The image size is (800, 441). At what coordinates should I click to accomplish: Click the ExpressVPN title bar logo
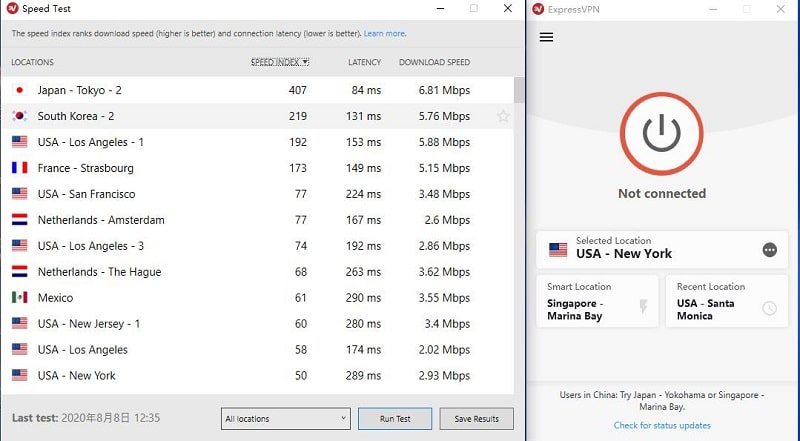pos(538,9)
